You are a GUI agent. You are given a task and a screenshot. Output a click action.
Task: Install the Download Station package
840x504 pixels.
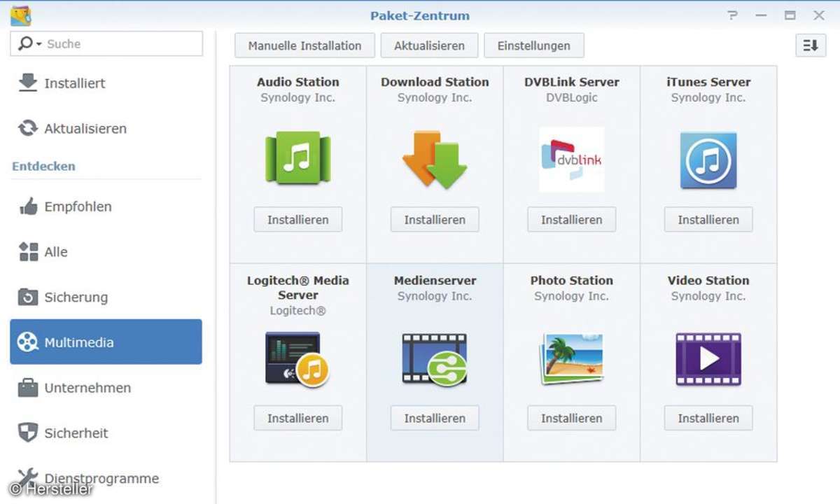[435, 219]
